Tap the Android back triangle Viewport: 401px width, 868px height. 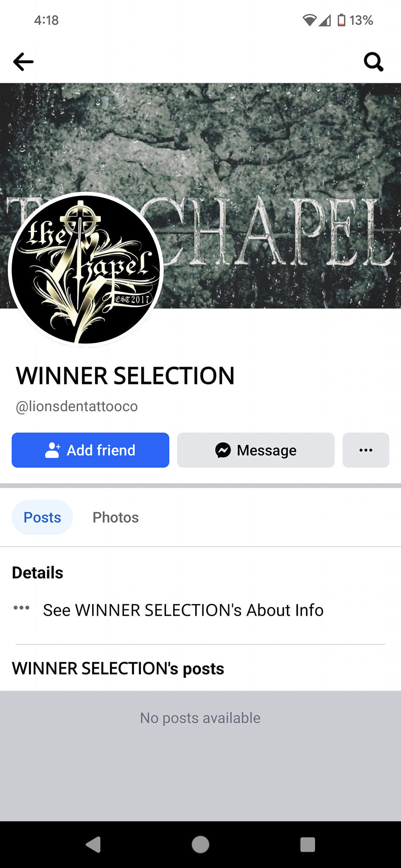[93, 844]
